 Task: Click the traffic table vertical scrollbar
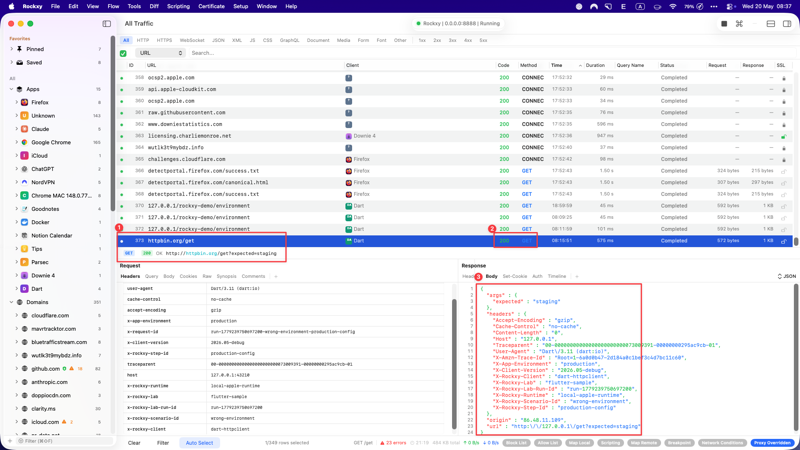tap(796, 241)
